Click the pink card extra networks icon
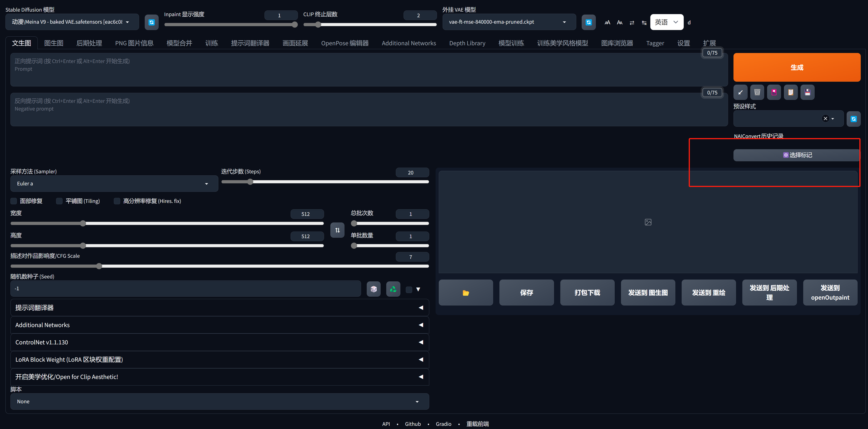Screen dimensions: 868x429 click(x=774, y=92)
